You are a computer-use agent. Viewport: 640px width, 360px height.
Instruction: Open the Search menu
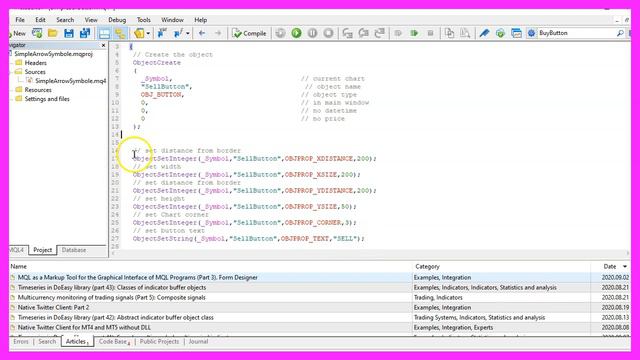[65, 20]
